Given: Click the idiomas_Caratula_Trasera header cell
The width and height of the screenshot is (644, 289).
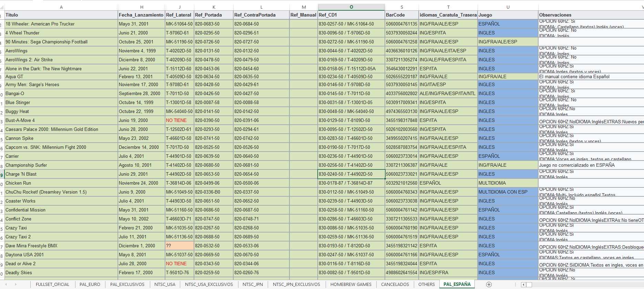Looking at the screenshot, I should point(448,15).
